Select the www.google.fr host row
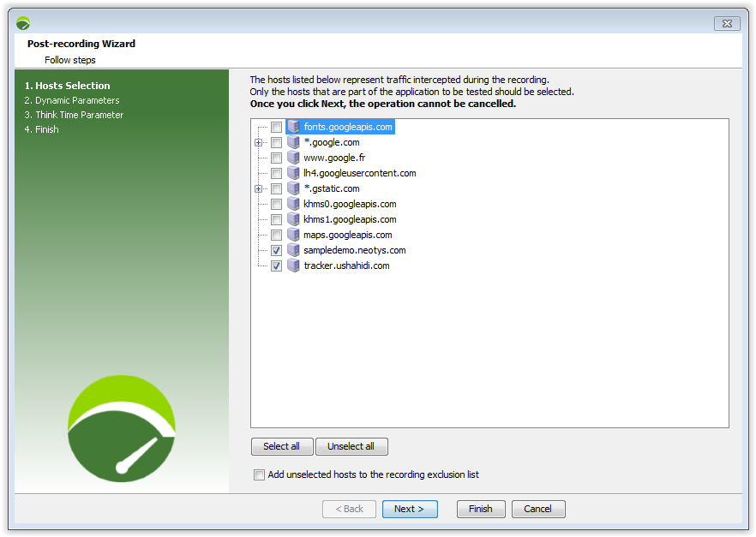Image resolution: width=756 pixels, height=537 pixels. 333,158
